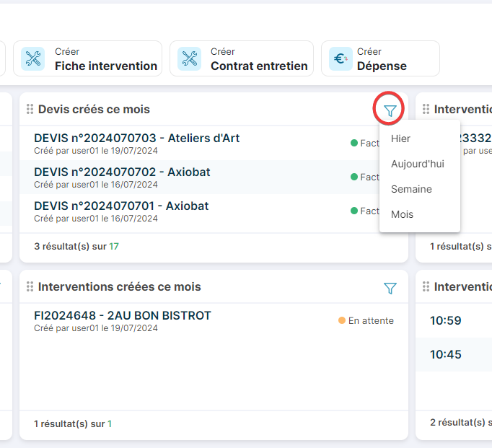Grab drag handle of Interventions créées ce mois
The width and height of the screenshot is (492, 448).
click(x=30, y=286)
